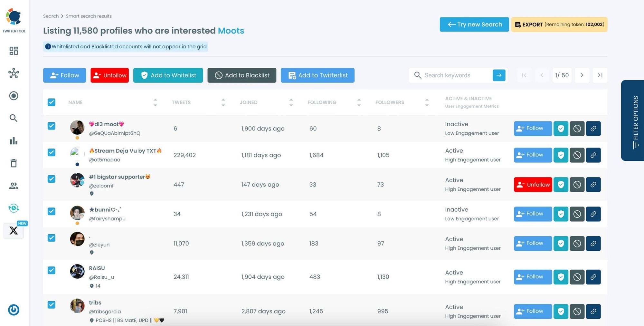Click the X (Twitter) icon with NEW badge
The height and width of the screenshot is (326, 644).
pyautogui.click(x=14, y=230)
